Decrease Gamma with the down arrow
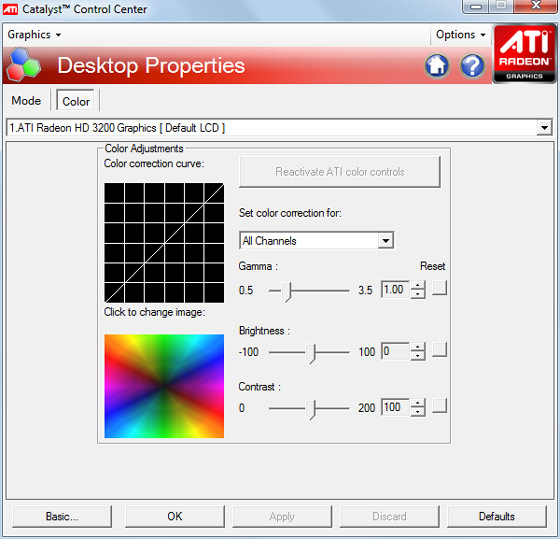 tap(418, 294)
